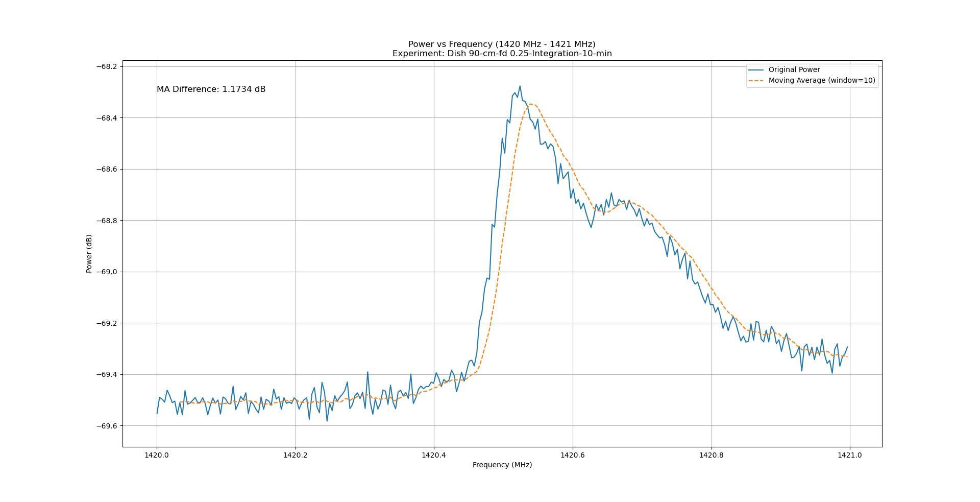Click the blue curve's highest peak point
This screenshot has height=502, width=980.
tap(520, 86)
